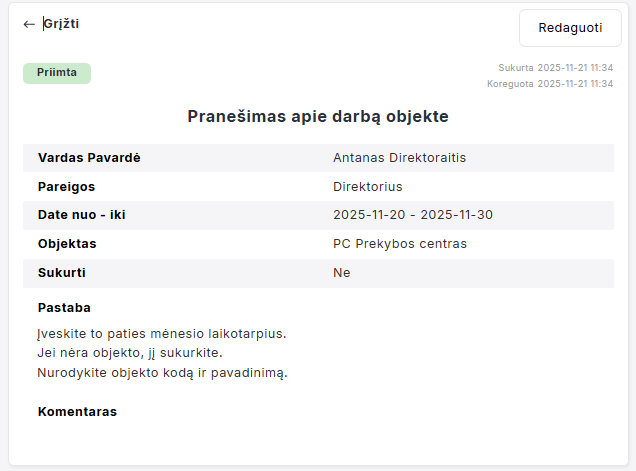The height and width of the screenshot is (471, 636).
Task: Click the PC Prekybos centras value
Action: [x=399, y=244]
